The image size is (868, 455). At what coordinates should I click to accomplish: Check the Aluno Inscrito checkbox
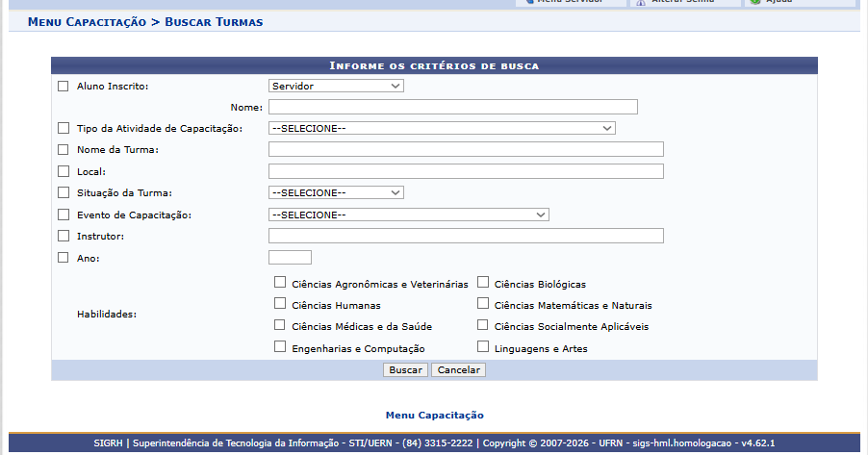tap(64, 87)
